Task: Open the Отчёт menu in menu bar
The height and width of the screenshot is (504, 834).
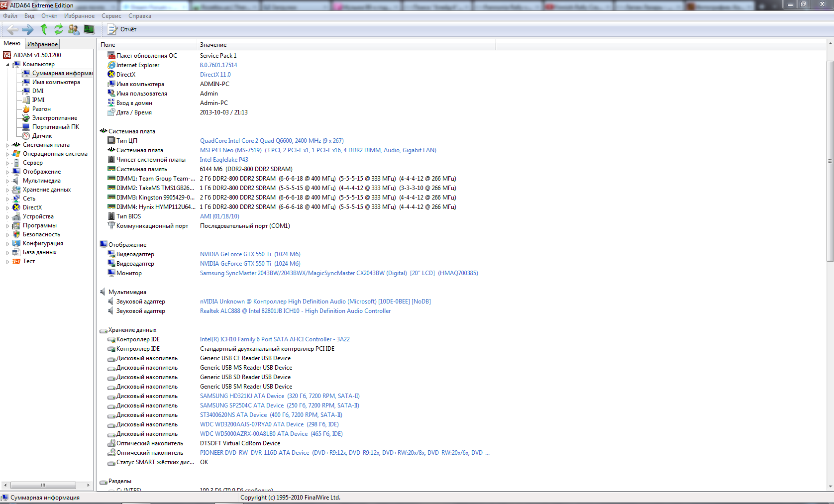Action: click(x=49, y=16)
